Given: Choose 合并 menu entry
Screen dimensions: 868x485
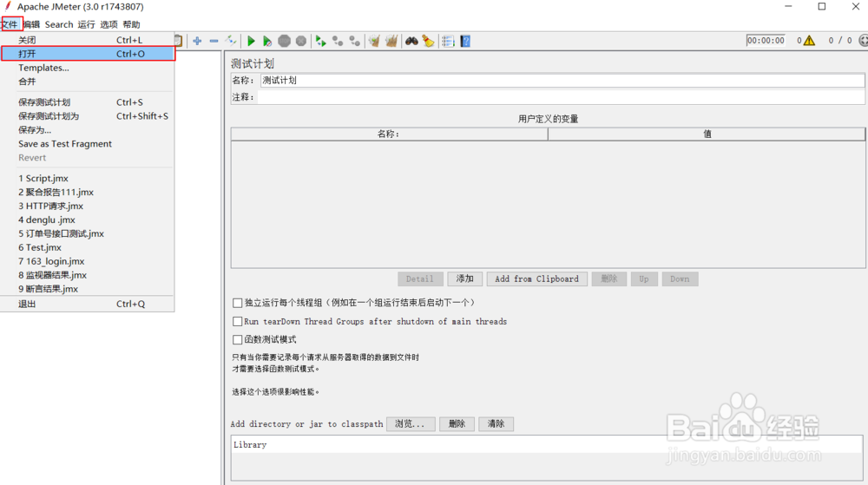Looking at the screenshot, I should coord(88,82).
